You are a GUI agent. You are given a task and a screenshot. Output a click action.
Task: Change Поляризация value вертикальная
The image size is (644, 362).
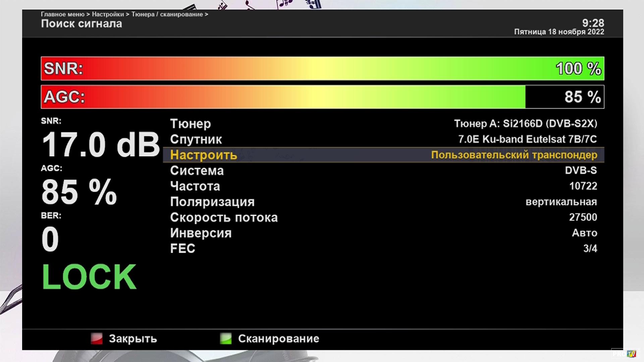click(561, 202)
